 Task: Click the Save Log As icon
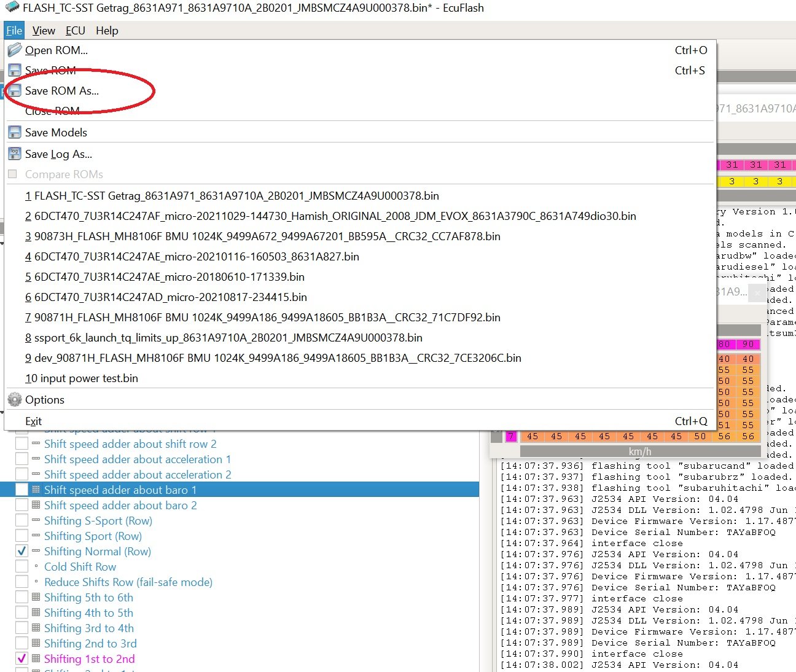14,154
